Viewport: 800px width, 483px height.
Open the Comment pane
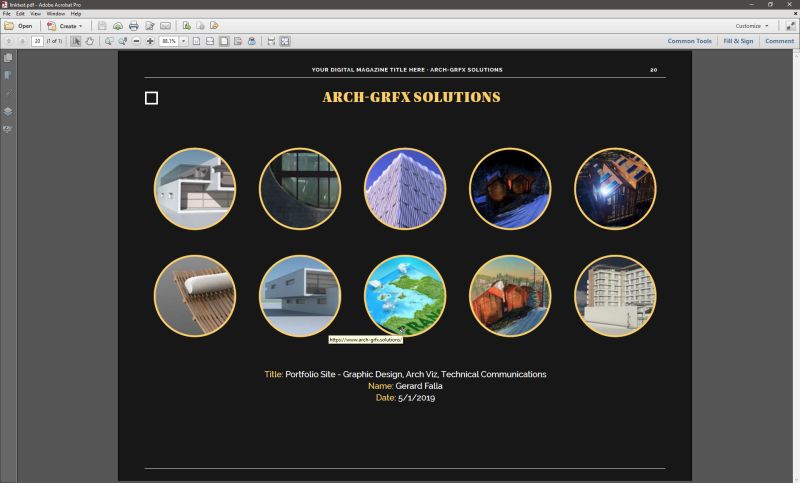[x=779, y=41]
